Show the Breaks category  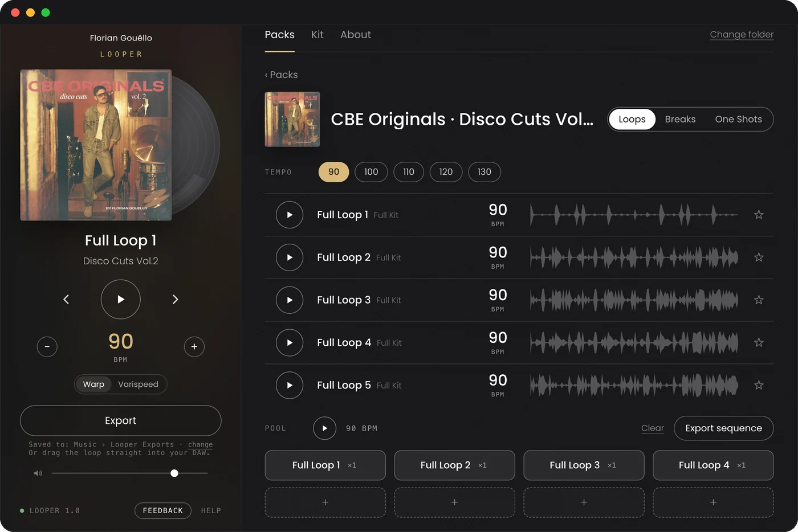tap(680, 119)
